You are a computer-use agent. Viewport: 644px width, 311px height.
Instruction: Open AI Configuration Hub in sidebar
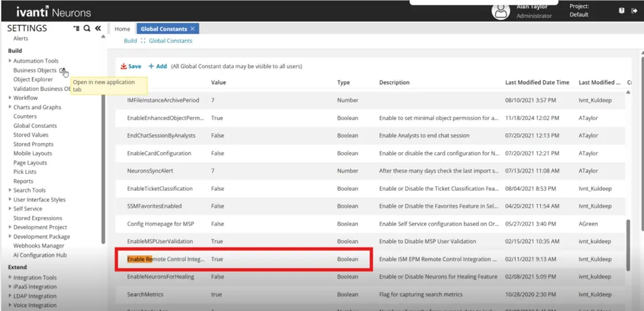[x=40, y=255]
